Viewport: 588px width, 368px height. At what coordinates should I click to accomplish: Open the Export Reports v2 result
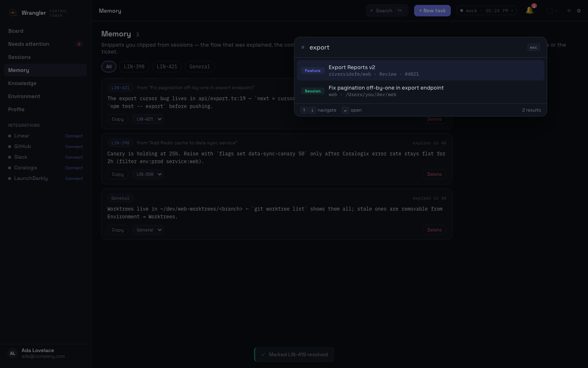click(421, 70)
